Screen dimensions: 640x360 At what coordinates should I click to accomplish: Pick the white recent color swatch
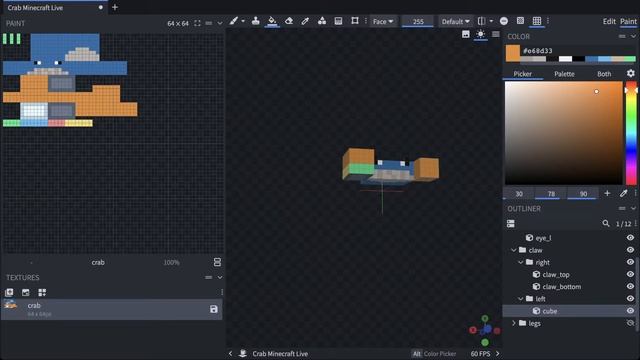coord(565,59)
